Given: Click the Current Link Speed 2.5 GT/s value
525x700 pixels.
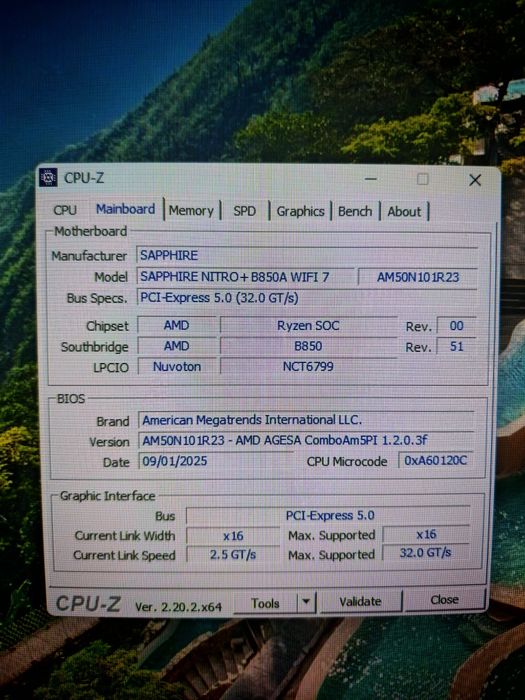Looking at the screenshot, I should 233,555.
